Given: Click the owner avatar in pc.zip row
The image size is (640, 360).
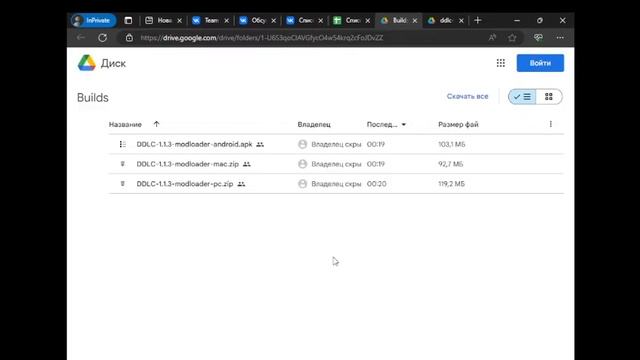Looking at the screenshot, I should point(302,184).
